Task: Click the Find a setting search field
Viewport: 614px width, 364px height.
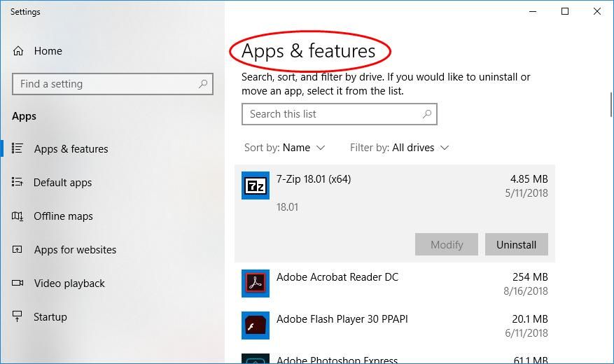Action: [x=105, y=84]
